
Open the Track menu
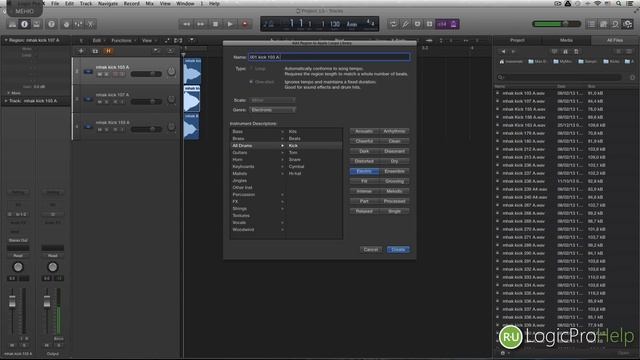pyautogui.click(x=86, y=3)
